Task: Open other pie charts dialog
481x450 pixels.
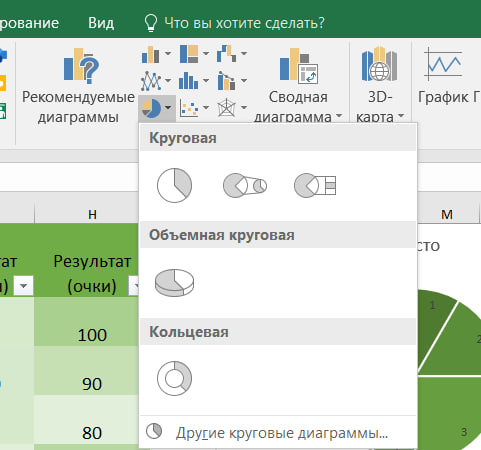Action: (278, 433)
